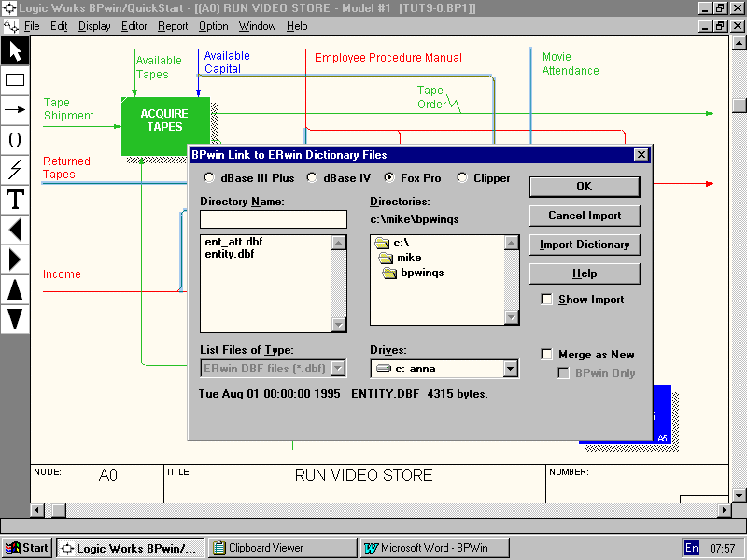This screenshot has width=747, height=560.
Task: Click diagram scroll right arrow
Action: (x=725, y=510)
